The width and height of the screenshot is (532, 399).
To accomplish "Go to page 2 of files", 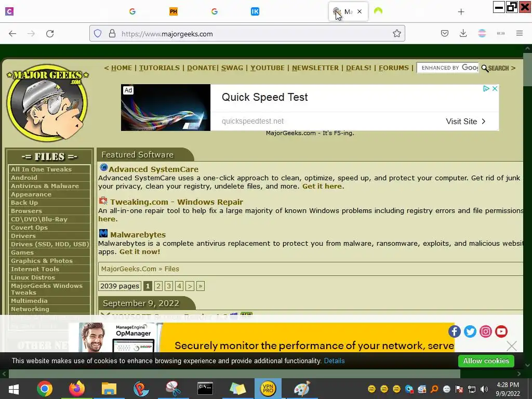I will (158, 286).
